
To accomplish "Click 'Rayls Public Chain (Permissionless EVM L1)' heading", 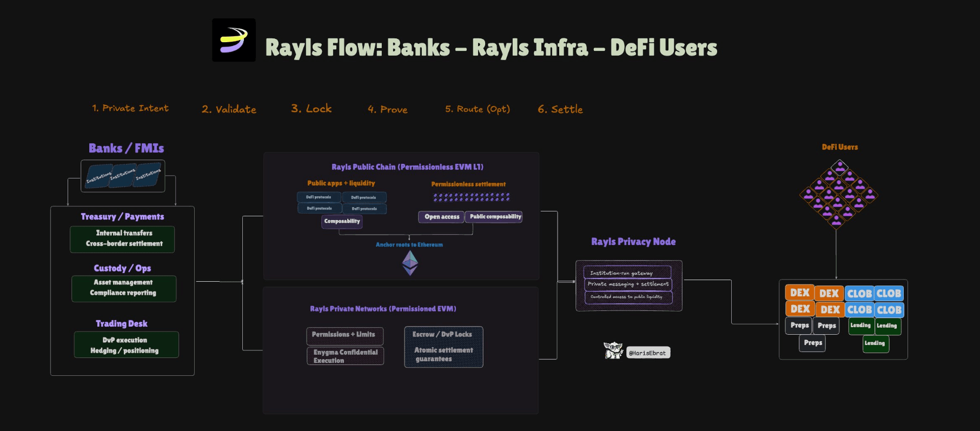I will 407,167.
